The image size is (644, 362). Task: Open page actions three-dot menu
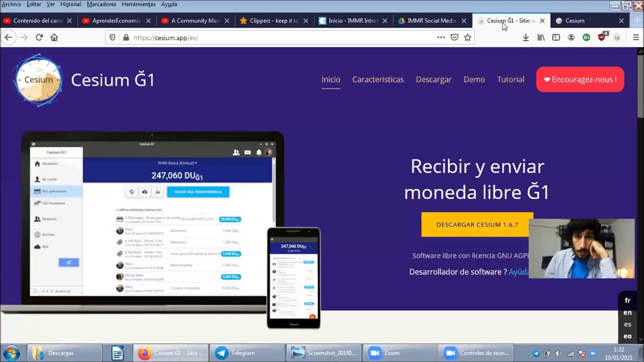(441, 37)
